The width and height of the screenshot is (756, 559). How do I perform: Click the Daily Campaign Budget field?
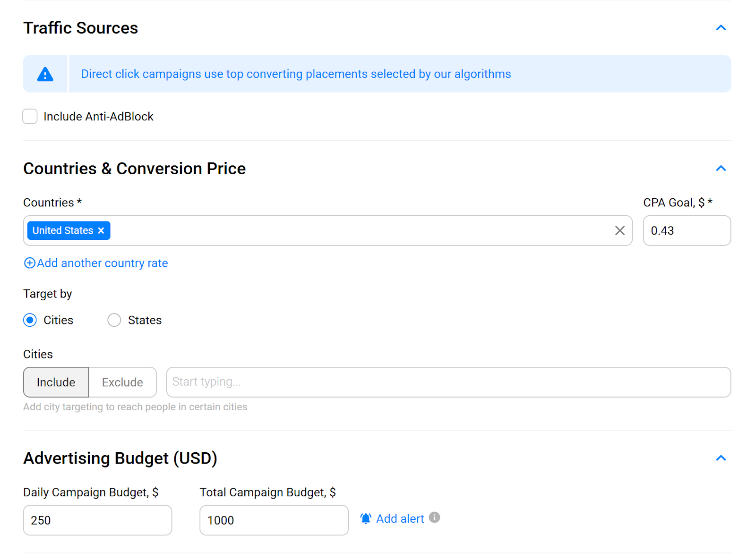point(97,520)
